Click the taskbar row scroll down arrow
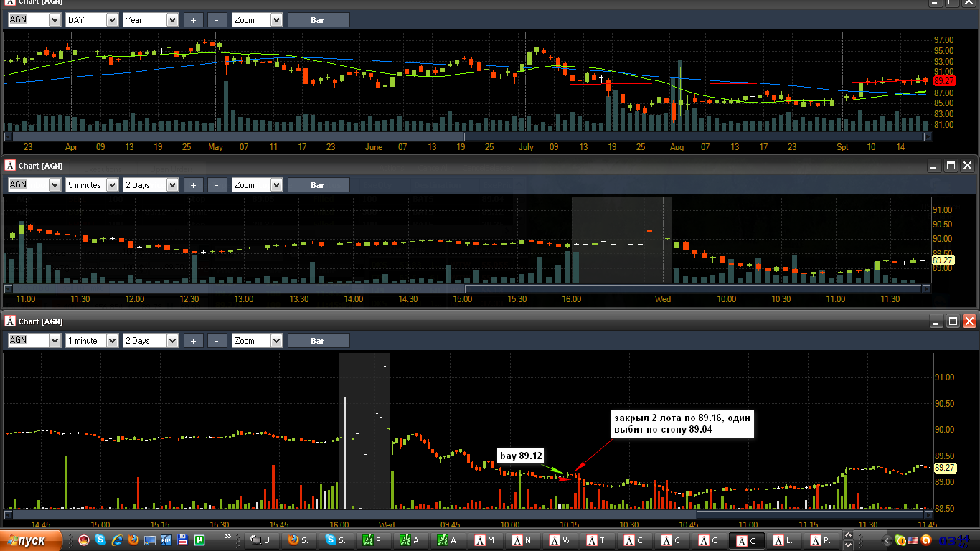 tap(848, 545)
